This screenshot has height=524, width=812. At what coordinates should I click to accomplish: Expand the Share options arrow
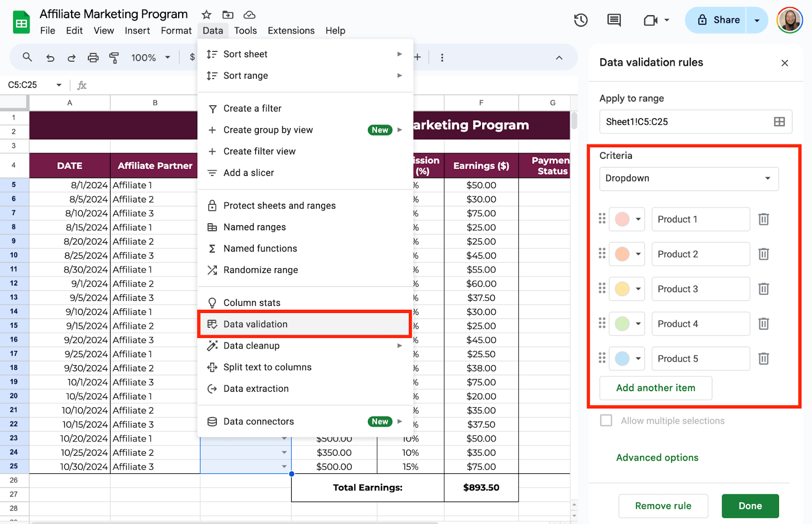[x=757, y=20]
